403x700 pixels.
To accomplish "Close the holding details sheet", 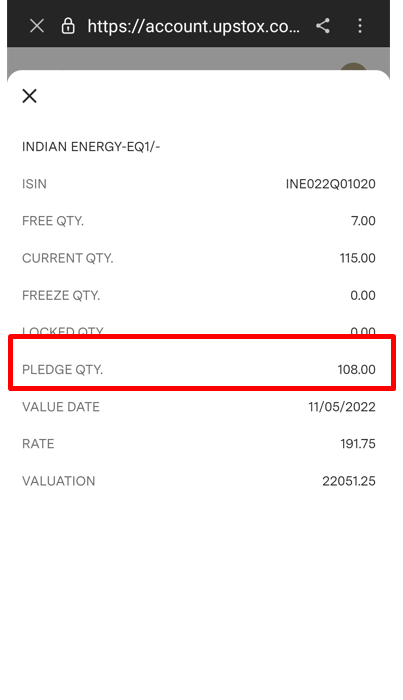I will (x=29, y=96).
